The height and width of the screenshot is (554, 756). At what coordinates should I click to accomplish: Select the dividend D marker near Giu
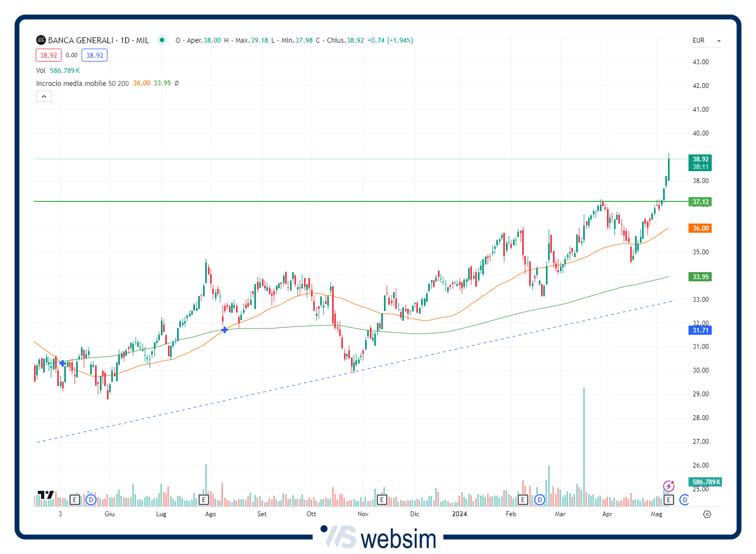pos(91,500)
